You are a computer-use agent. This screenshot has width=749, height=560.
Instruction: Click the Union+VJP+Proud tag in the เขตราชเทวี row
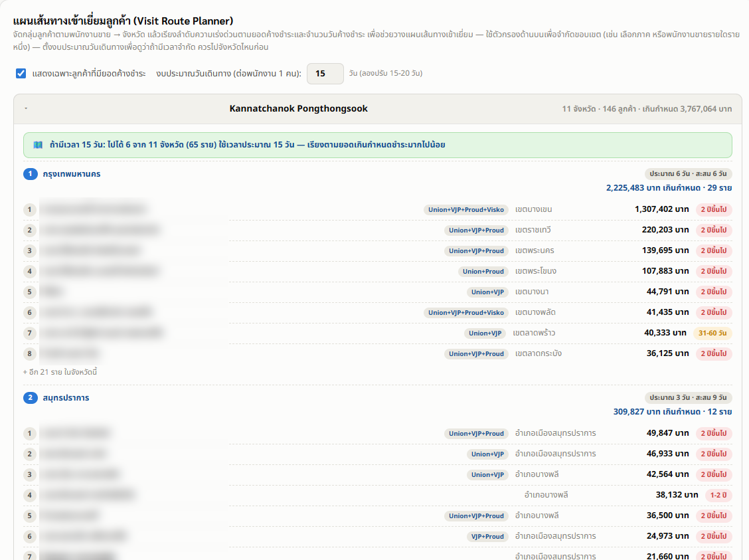(x=476, y=230)
